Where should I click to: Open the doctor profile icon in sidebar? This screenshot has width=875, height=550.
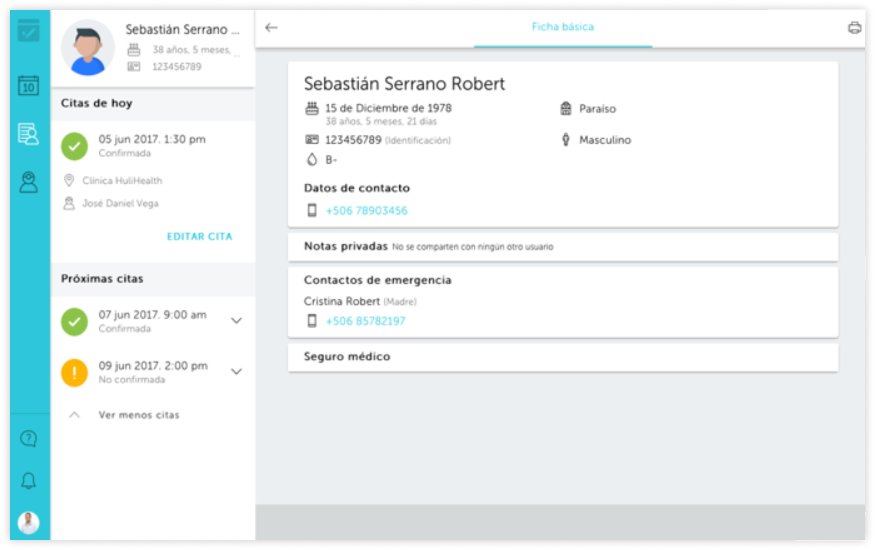(29, 181)
